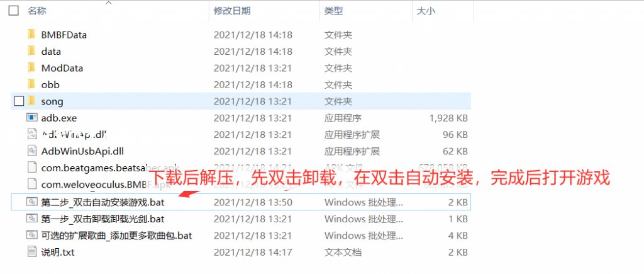Click the 说明.txt text document icon
This screenshot has width=644, height=274.
[x=32, y=252]
